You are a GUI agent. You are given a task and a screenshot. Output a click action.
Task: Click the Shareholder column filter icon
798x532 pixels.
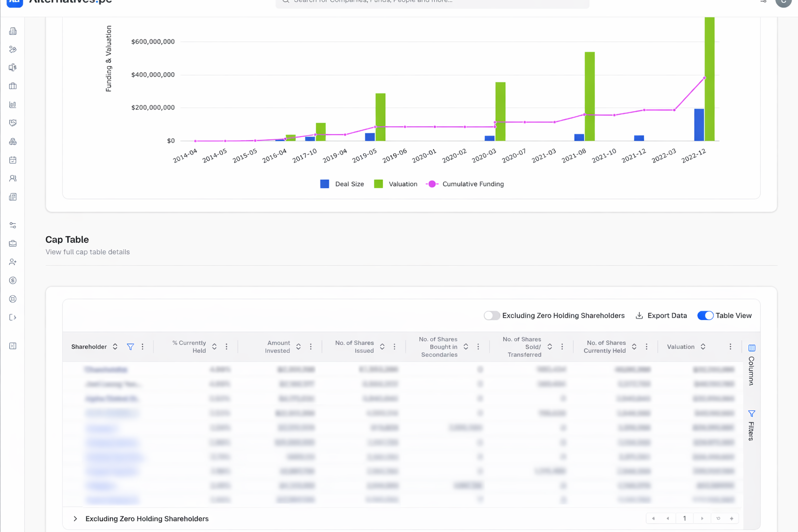130,347
